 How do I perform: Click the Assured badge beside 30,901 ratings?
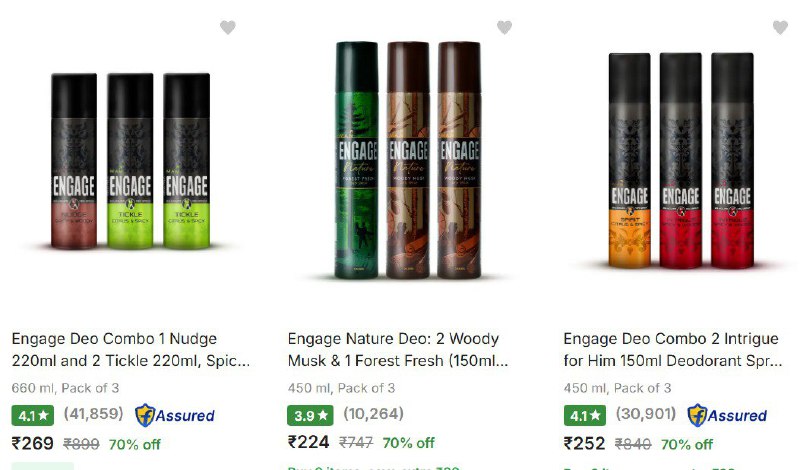[x=727, y=415]
